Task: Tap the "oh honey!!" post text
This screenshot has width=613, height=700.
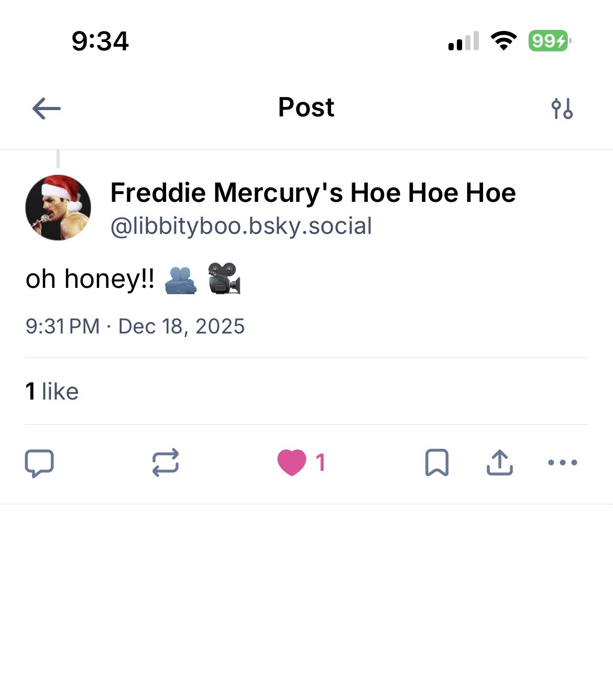Action: [x=90, y=278]
